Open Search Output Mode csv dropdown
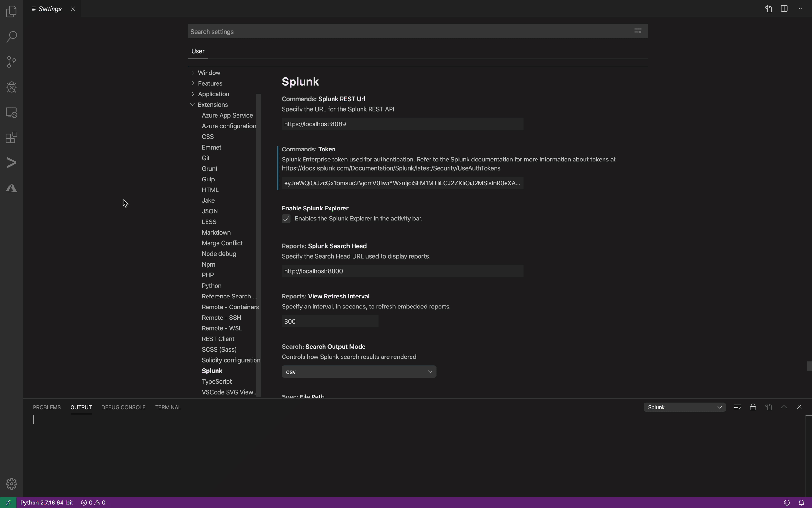The image size is (812, 508). (359, 372)
